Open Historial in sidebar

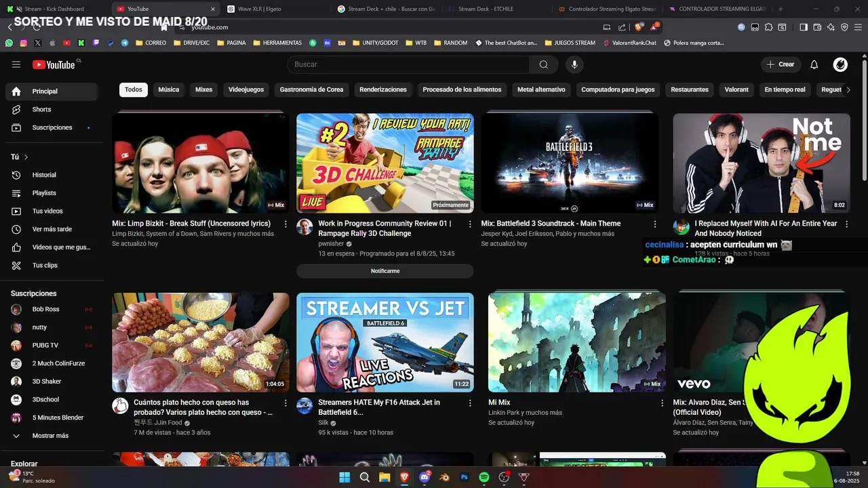52,175
